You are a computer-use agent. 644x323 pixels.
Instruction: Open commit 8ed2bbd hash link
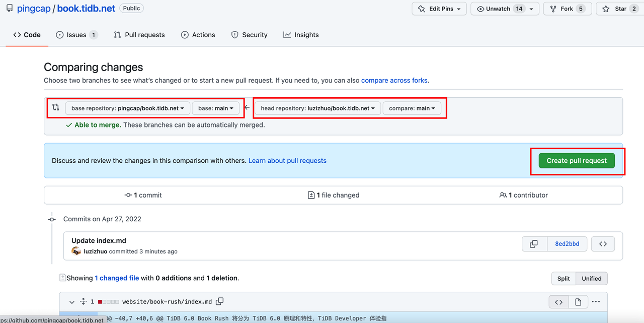click(x=567, y=244)
